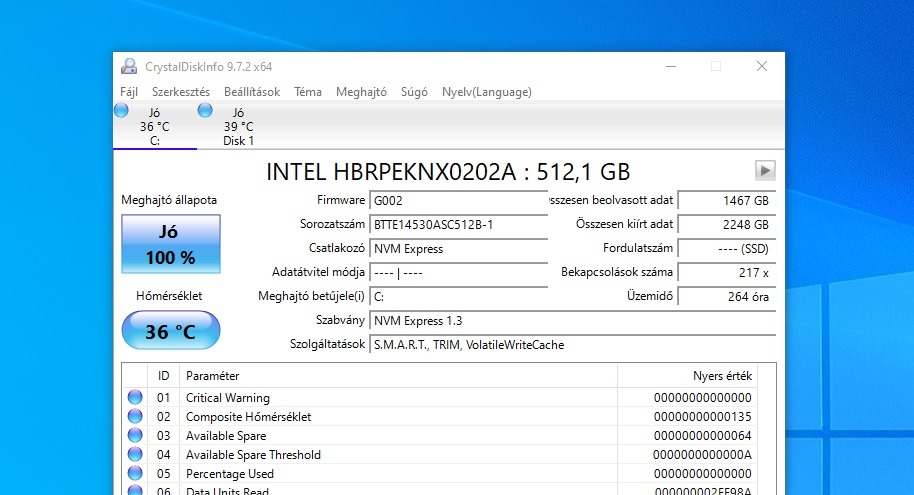Click the CrystalDiskInfo app icon in title bar

click(x=129, y=67)
